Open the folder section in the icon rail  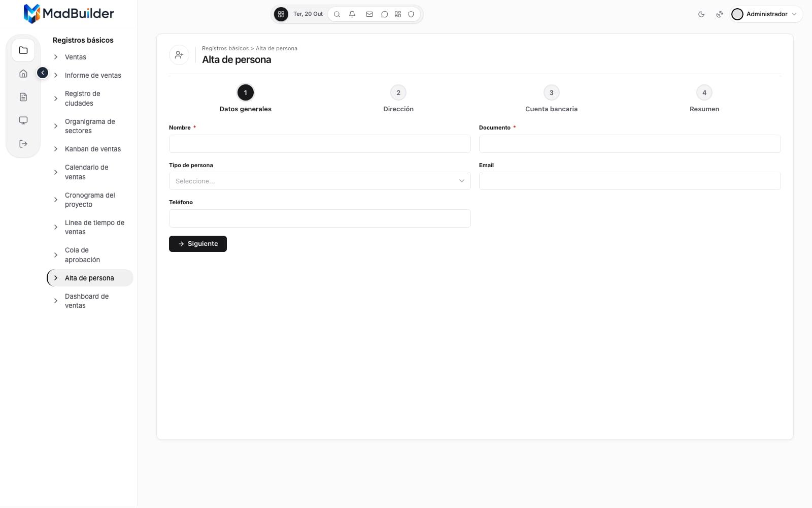pos(23,50)
